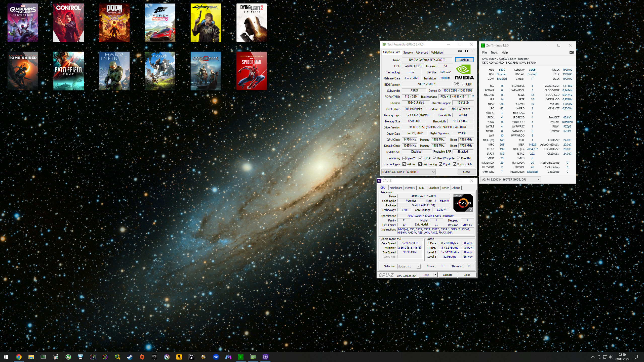Open the CPU-Z Tools dropdown arrow
644x362 pixels.
(435, 275)
